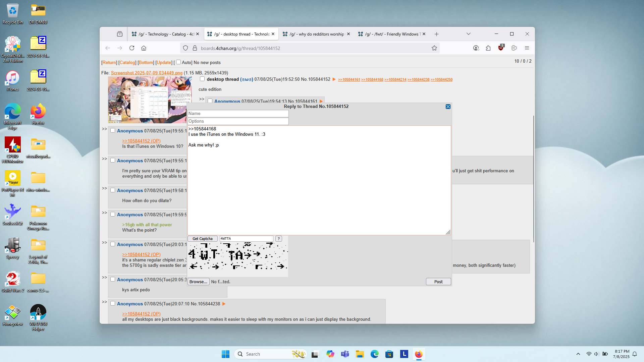Open the Firefox View tab-list icon
644x362 pixels.
click(120, 34)
